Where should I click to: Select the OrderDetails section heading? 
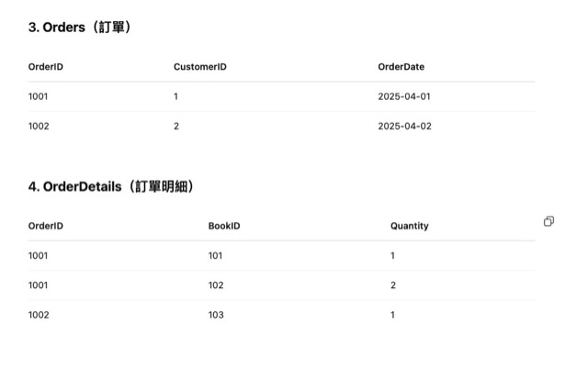point(111,186)
